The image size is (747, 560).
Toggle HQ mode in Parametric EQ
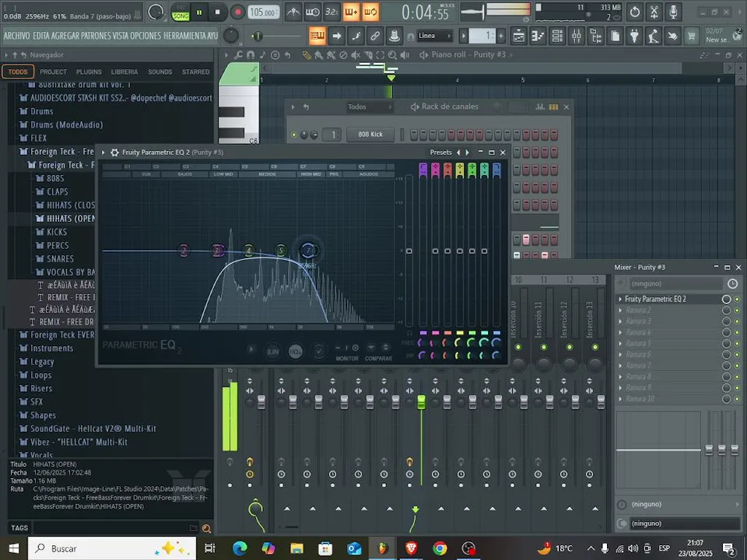click(296, 352)
